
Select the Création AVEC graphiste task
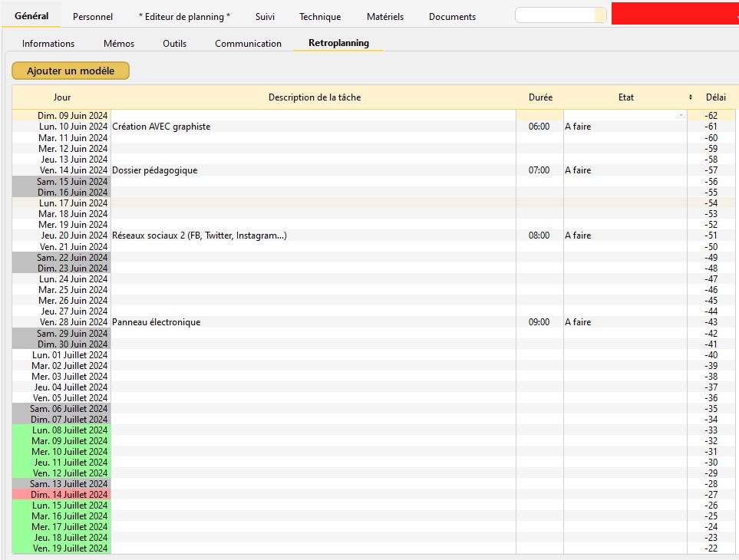161,127
